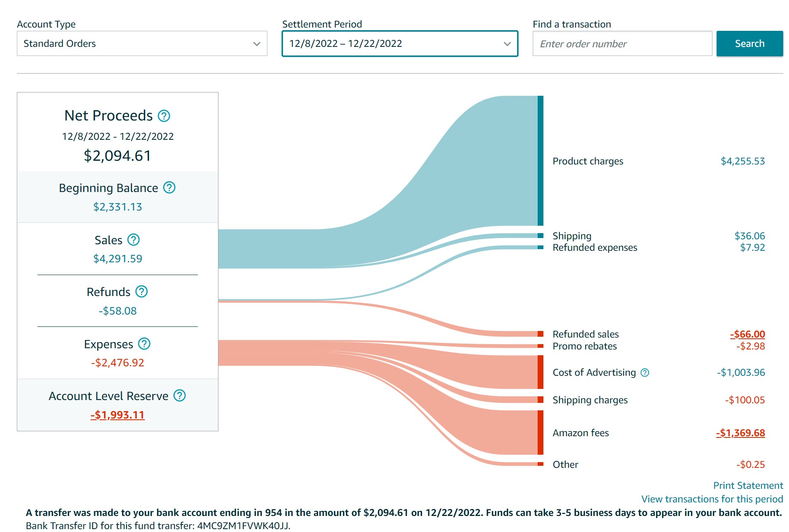Click the Product charges dark teal bar

540,161
